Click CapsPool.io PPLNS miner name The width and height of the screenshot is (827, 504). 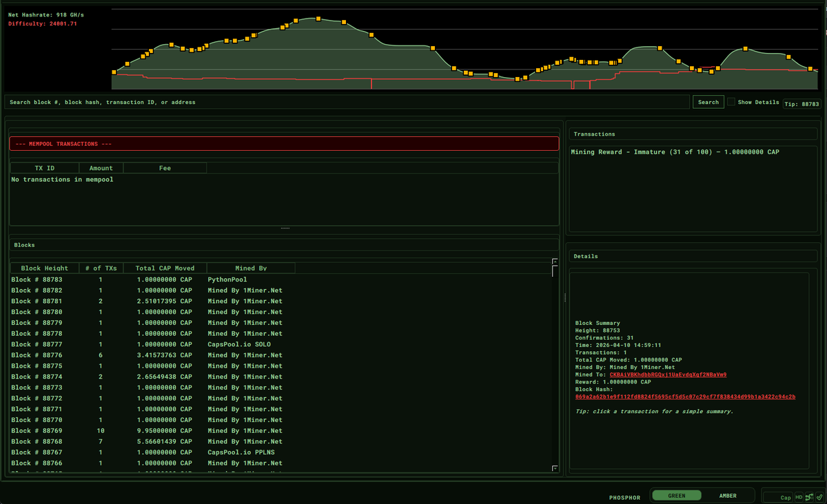(241, 452)
